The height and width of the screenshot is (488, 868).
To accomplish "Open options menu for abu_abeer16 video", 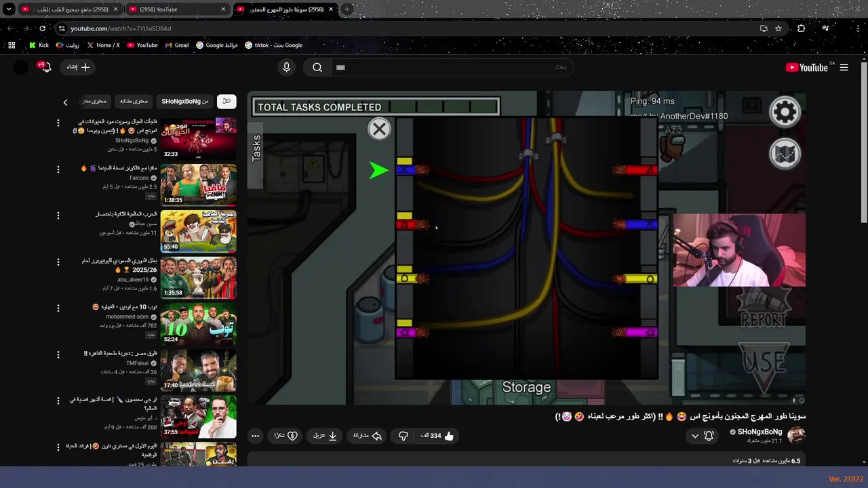I will (58, 262).
